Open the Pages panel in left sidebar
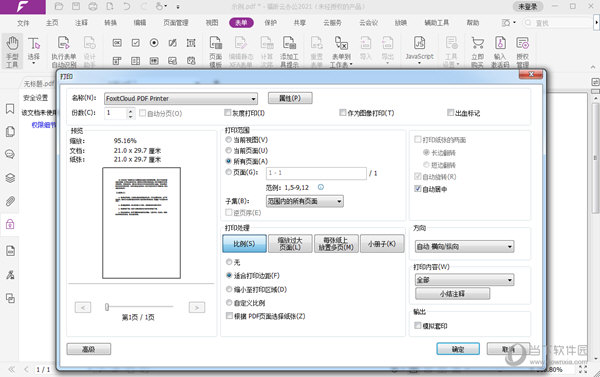The width and height of the screenshot is (600, 377). [x=10, y=132]
